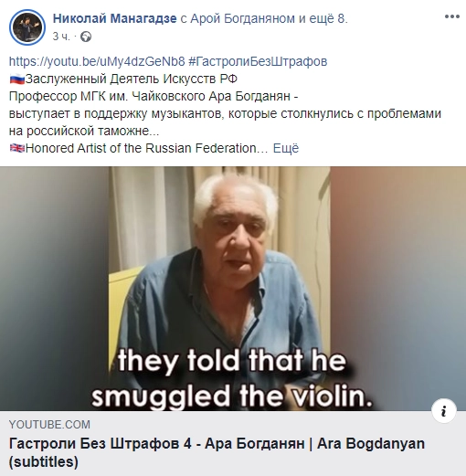Click the #ГастролиБезШтрафов hashtag
The height and width of the screenshot is (476, 466).
(x=258, y=61)
